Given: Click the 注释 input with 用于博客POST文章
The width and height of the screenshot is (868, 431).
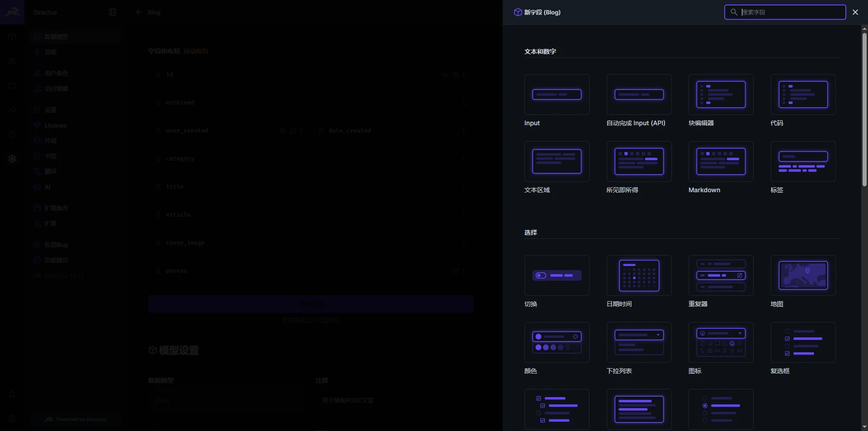Looking at the screenshot, I should [x=394, y=401].
